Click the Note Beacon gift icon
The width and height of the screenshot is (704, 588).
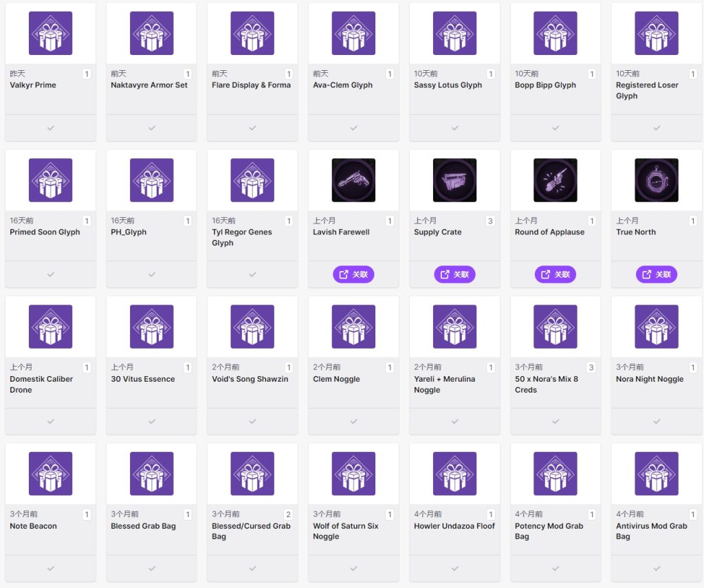pos(50,473)
